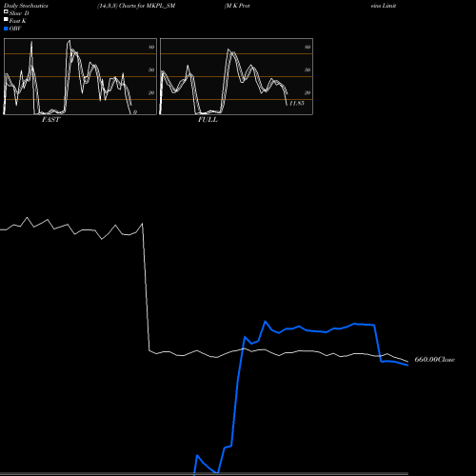Click the 'FAST' chart label
The height and width of the screenshot is (476, 476).
click(x=50, y=120)
